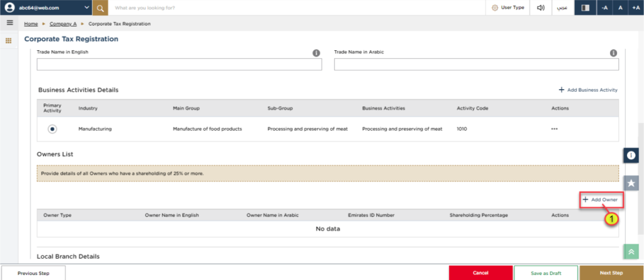
Task: Click the Previous Step button
Action: point(33,273)
